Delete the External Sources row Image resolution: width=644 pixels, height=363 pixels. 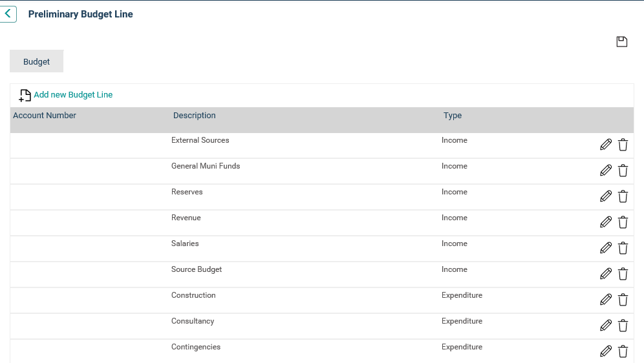click(623, 145)
